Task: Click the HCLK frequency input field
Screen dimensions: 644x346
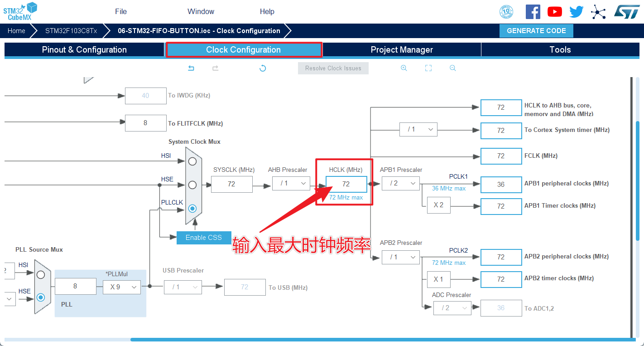Action: [346, 184]
